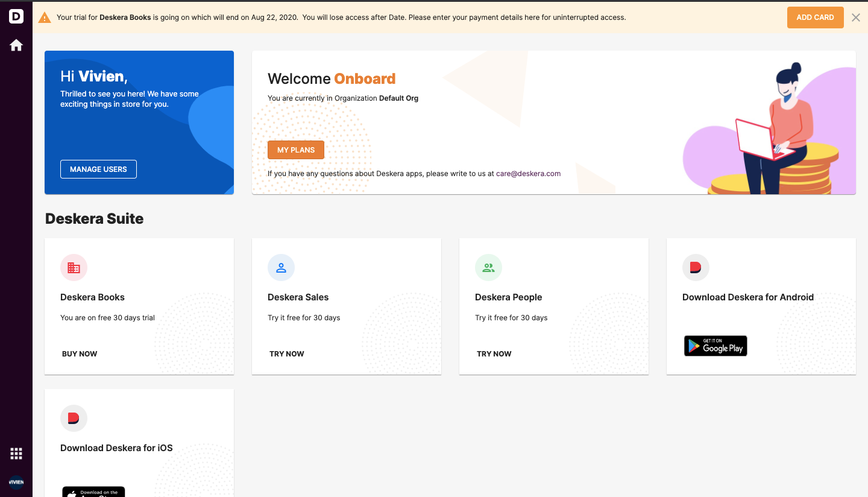The width and height of the screenshot is (868, 497).
Task: Click the Welcome Onboard heading
Action: click(332, 79)
